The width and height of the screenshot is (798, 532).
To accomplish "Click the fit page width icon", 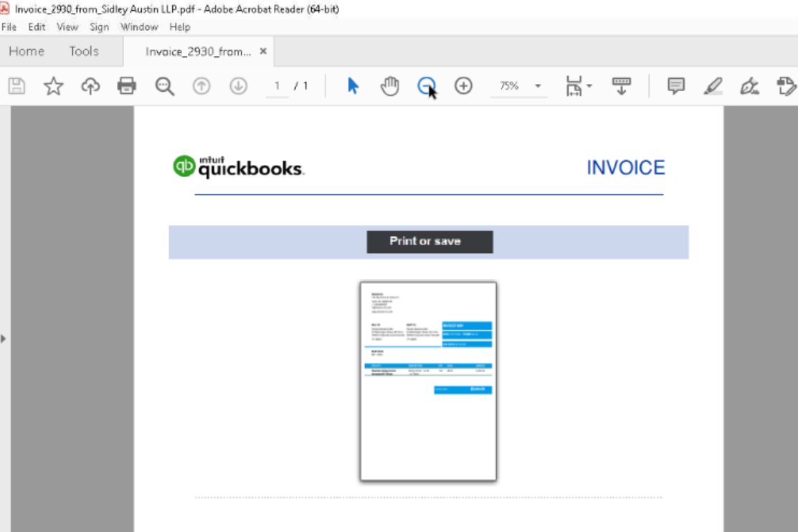I will coord(574,85).
